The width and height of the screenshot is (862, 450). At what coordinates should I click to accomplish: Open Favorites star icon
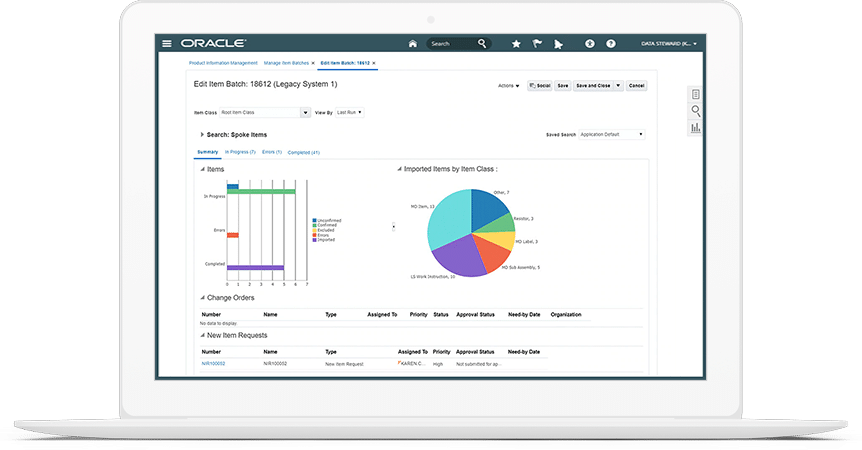click(516, 43)
